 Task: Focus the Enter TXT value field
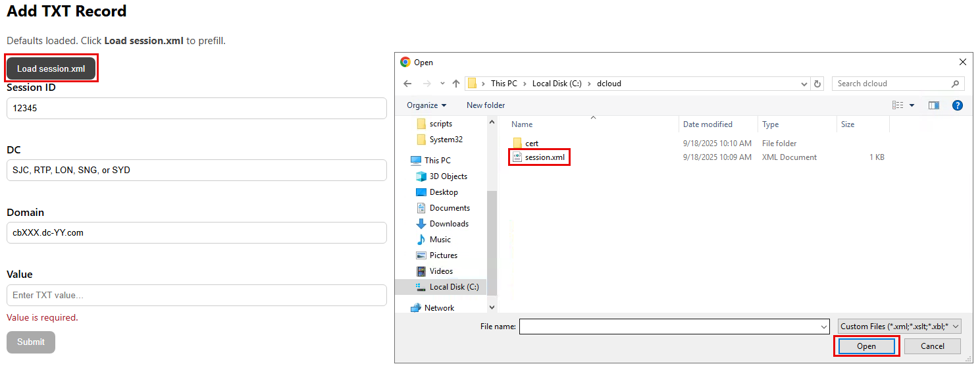click(196, 296)
